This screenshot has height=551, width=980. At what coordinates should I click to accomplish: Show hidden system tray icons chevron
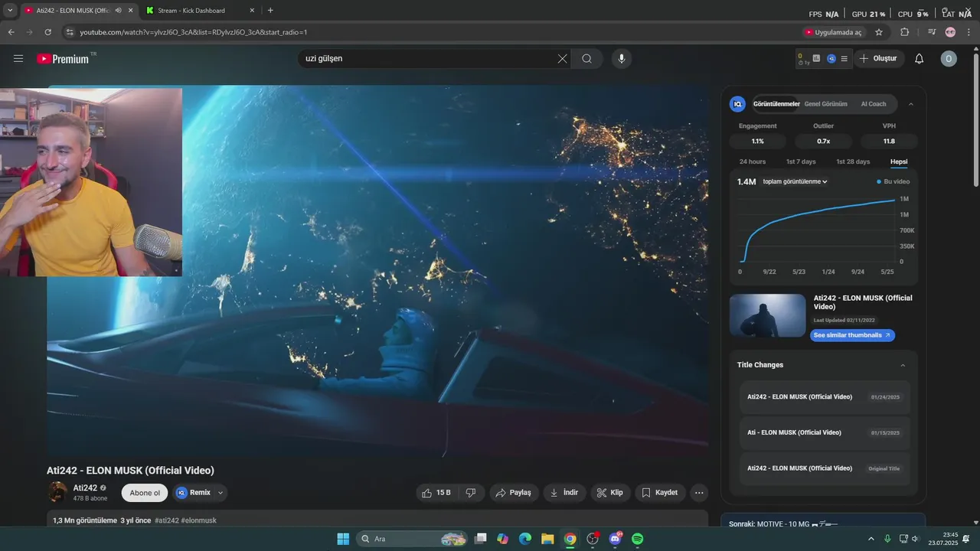pos(871,539)
